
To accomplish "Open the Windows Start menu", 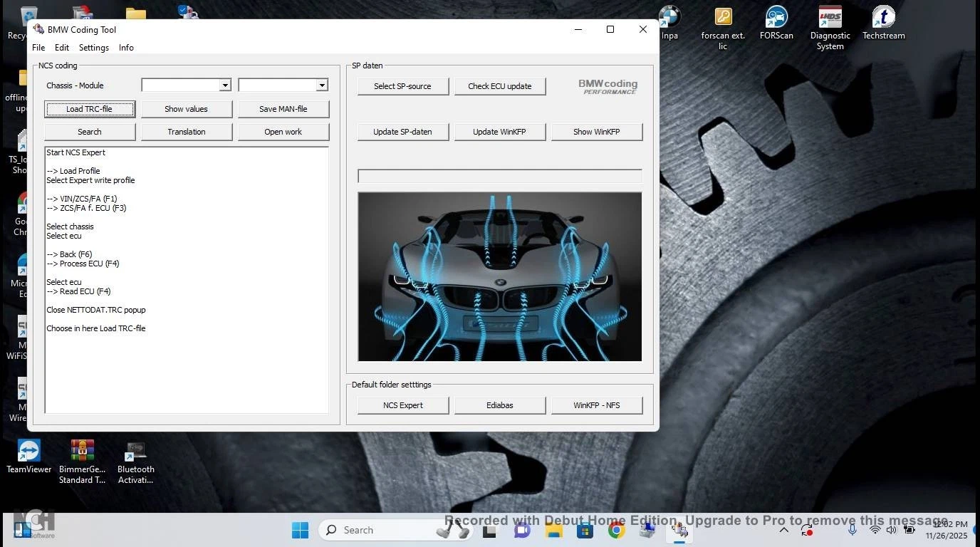I will click(x=300, y=530).
